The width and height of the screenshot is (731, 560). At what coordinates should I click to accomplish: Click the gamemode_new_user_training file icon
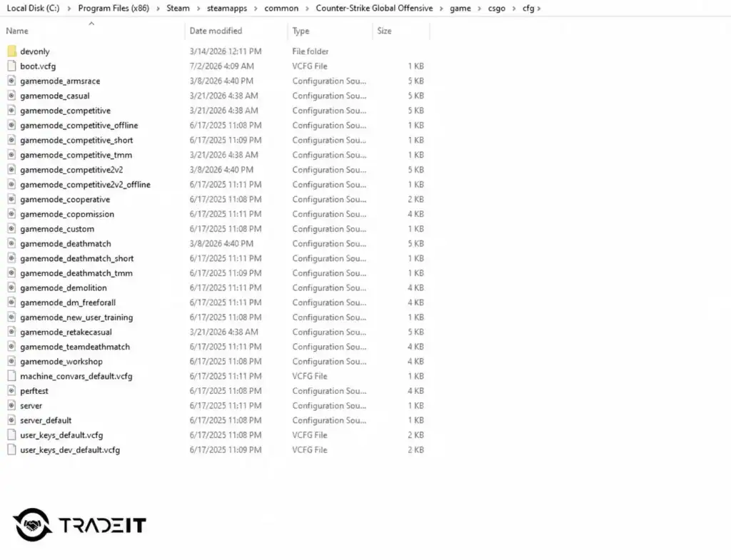[x=11, y=317]
